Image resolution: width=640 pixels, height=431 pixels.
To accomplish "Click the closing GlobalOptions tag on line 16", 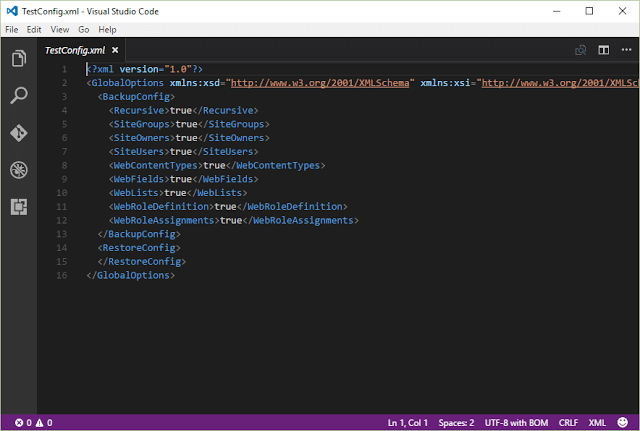I will (x=131, y=275).
